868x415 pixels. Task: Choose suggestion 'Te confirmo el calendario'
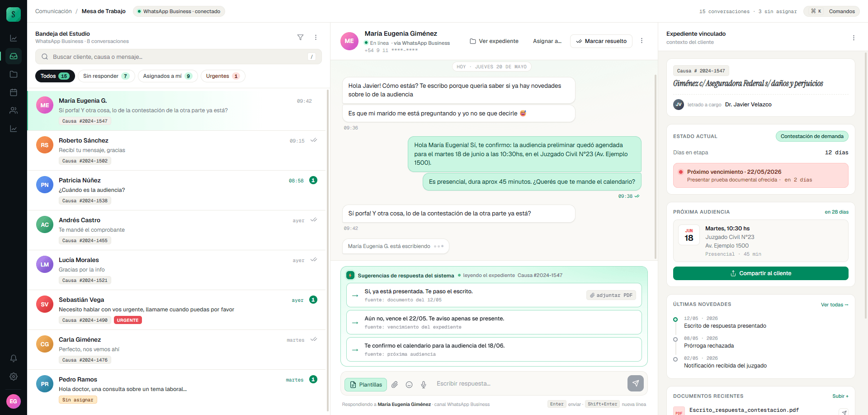[x=494, y=349]
